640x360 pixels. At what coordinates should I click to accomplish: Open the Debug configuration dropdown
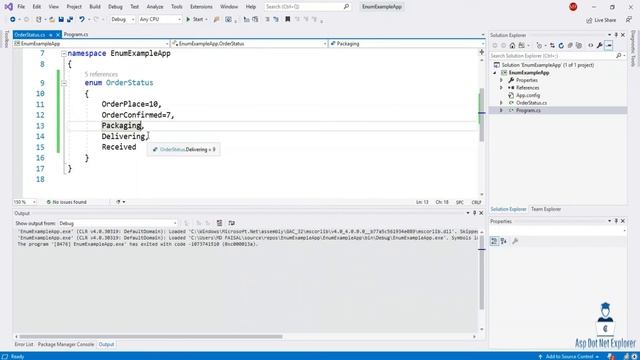tap(122, 19)
